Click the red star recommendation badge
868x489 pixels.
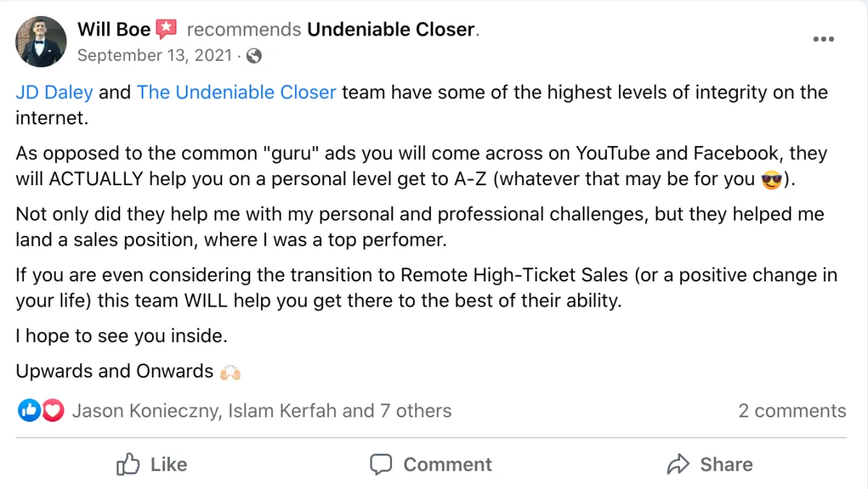pyautogui.click(x=166, y=30)
